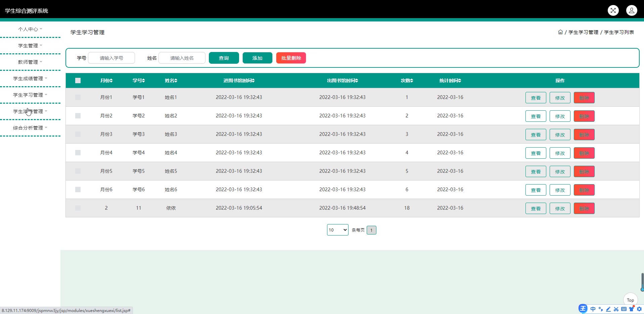
Task: Open the input method settings gear
Action: coord(639,309)
